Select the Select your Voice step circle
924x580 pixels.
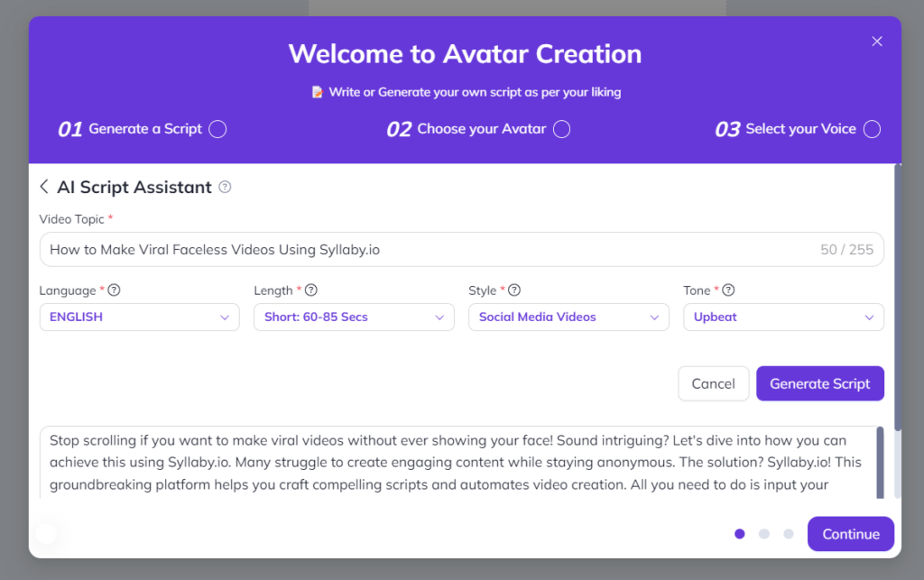pos(872,129)
